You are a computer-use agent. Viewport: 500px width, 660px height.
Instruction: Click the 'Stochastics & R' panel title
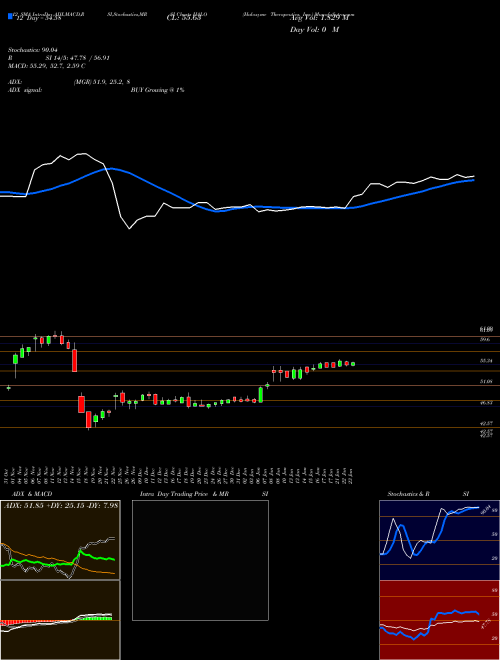click(x=409, y=494)
